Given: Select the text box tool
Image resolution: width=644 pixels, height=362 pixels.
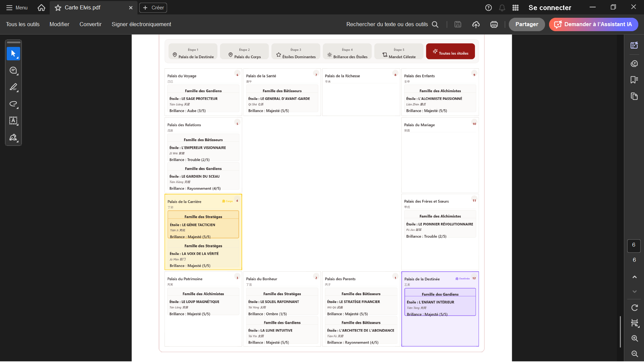Looking at the screenshot, I should tap(13, 121).
